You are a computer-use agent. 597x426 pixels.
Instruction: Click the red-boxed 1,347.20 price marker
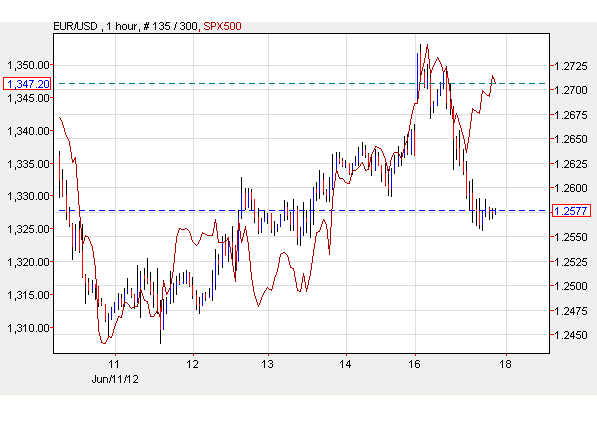tap(27, 84)
